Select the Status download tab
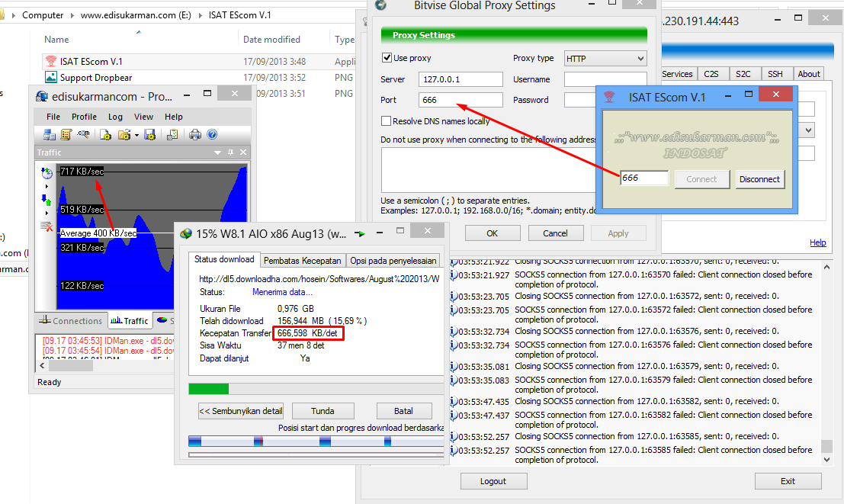 tap(224, 259)
